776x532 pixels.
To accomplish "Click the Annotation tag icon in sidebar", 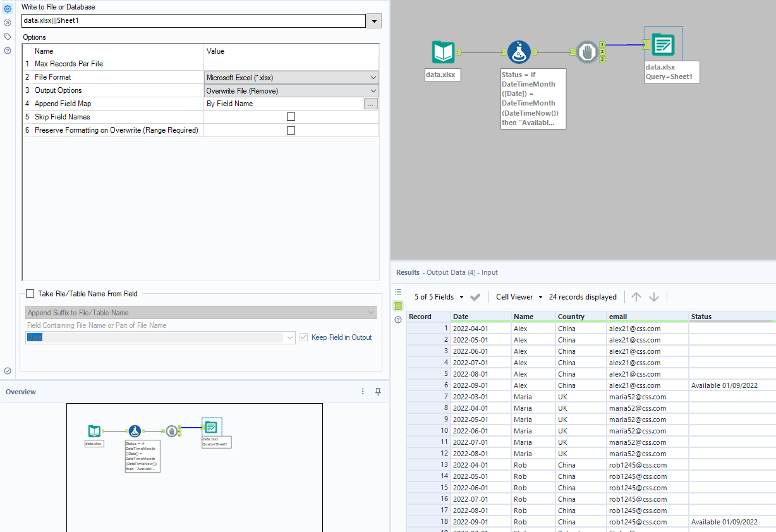I will (8, 37).
